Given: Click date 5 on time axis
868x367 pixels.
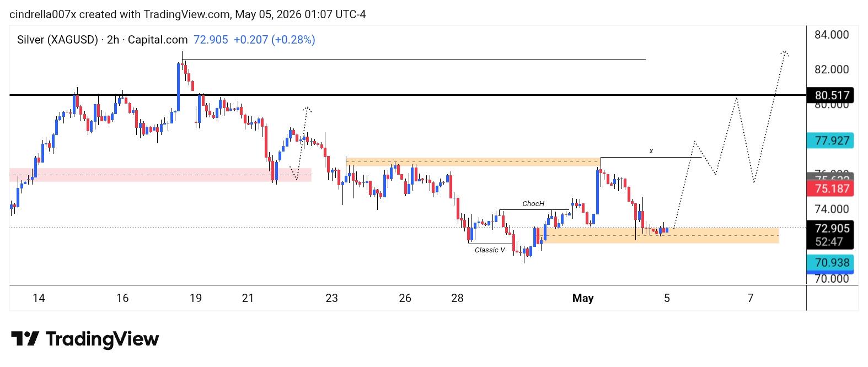Looking at the screenshot, I should click(x=667, y=298).
